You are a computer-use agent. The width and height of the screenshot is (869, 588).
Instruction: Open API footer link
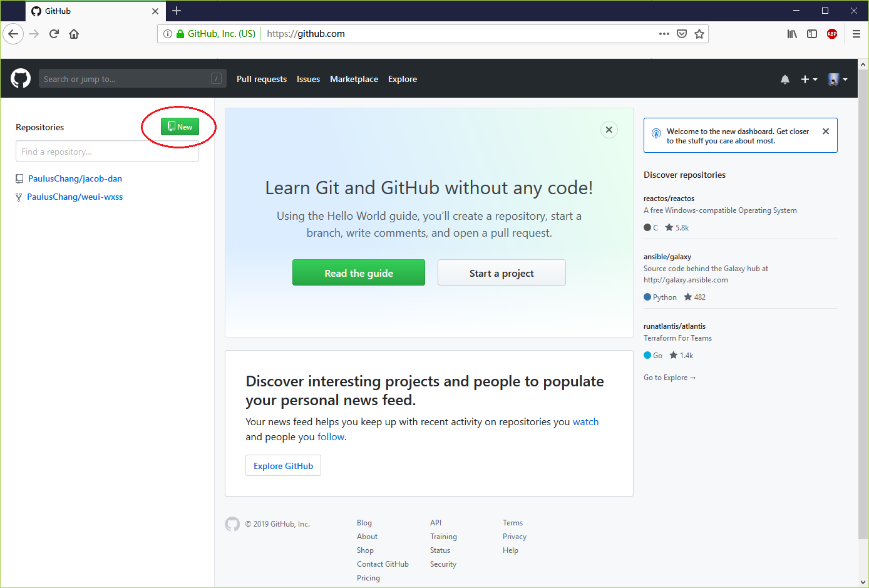tap(436, 523)
